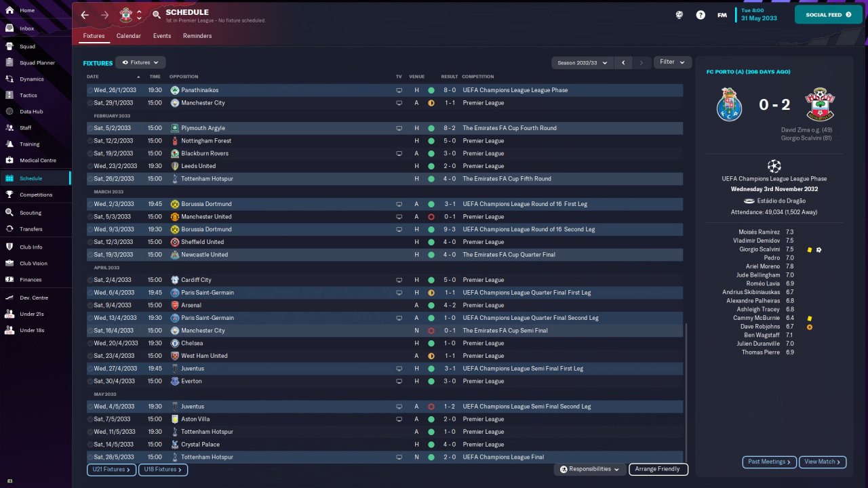This screenshot has width=868, height=488.
Task: Open the Social Feed
Action: tap(829, 14)
